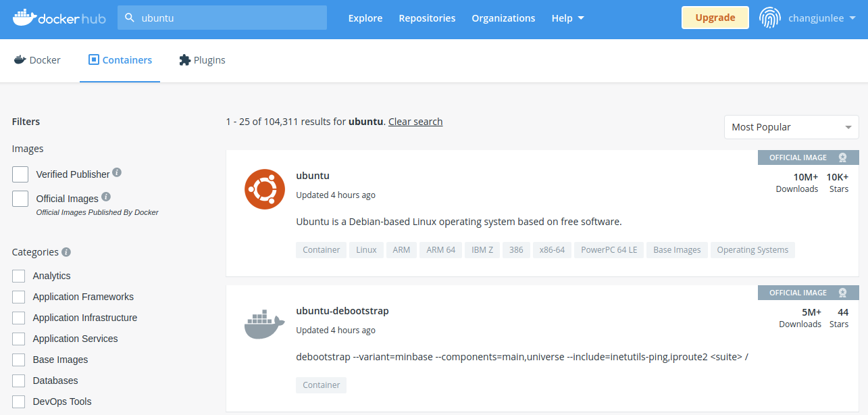The image size is (868, 415).
Task: Click the Operating Systems tag
Action: [752, 250]
